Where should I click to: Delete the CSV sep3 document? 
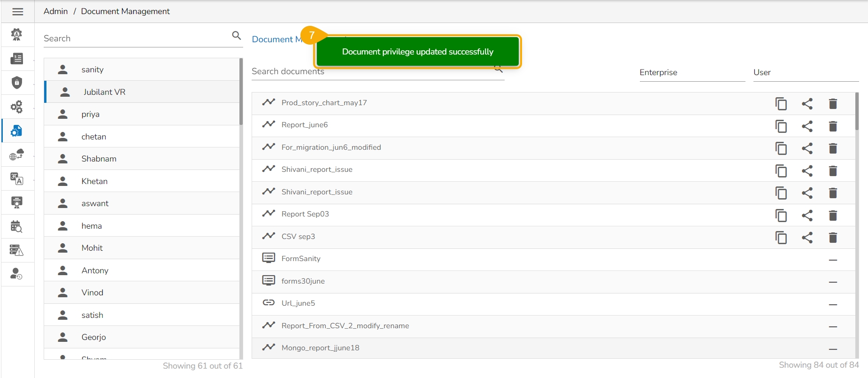[833, 238]
